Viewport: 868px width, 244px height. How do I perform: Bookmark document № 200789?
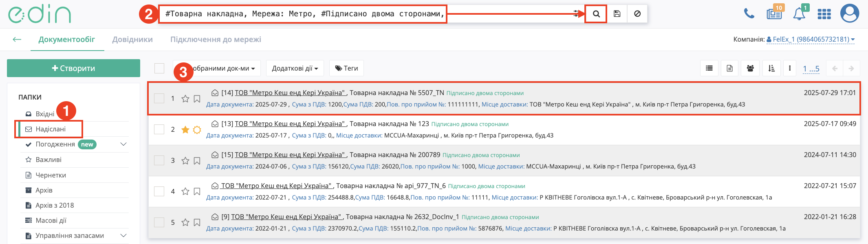tap(197, 161)
